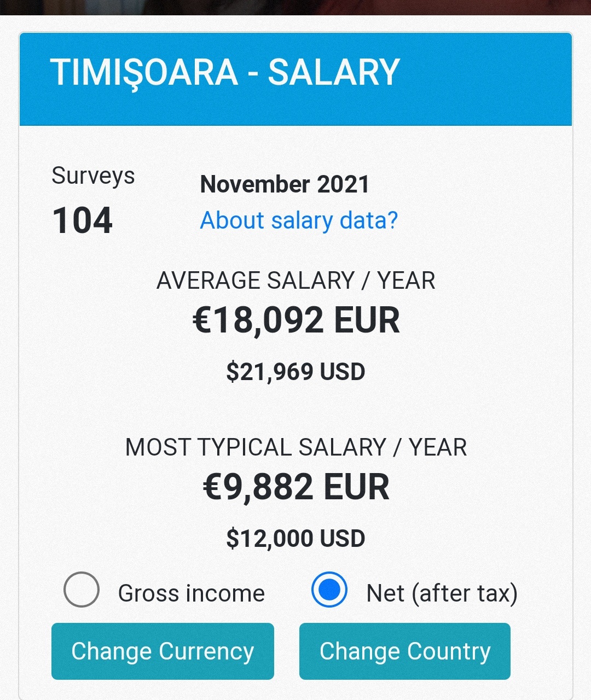591x700 pixels.
Task: Click the $12,000 USD typical amount
Action: [x=296, y=539]
